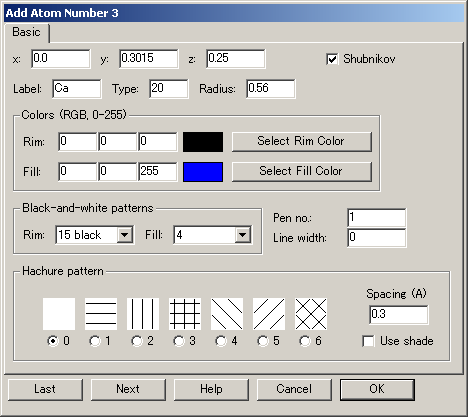This screenshot has width=468, height=417.
Task: Go to the Next atom
Action: point(128,389)
